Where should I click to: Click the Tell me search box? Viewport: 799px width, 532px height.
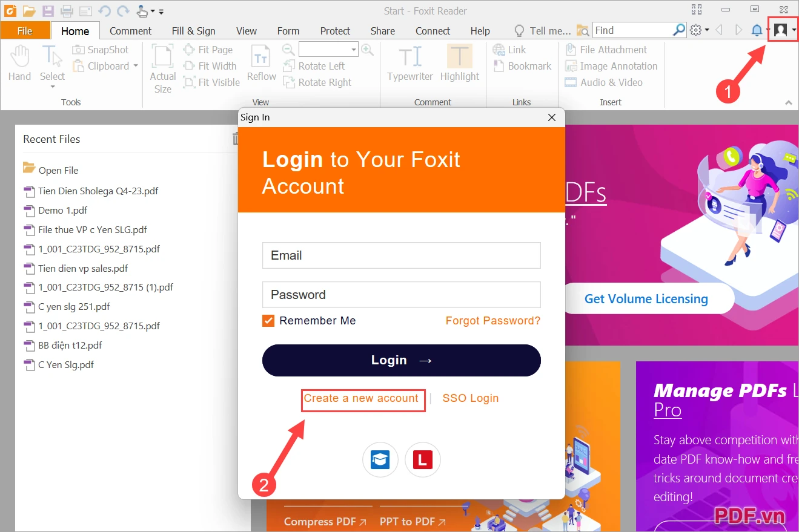(543, 31)
